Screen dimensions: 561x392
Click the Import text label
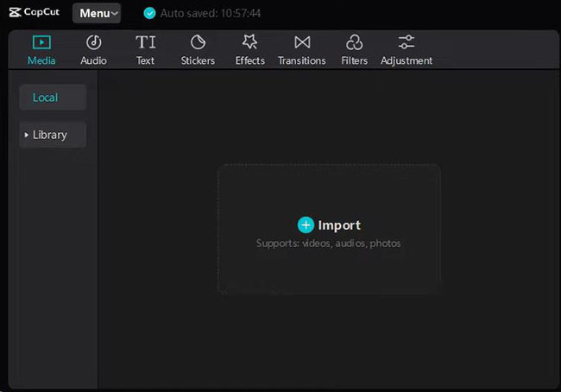pyautogui.click(x=339, y=224)
